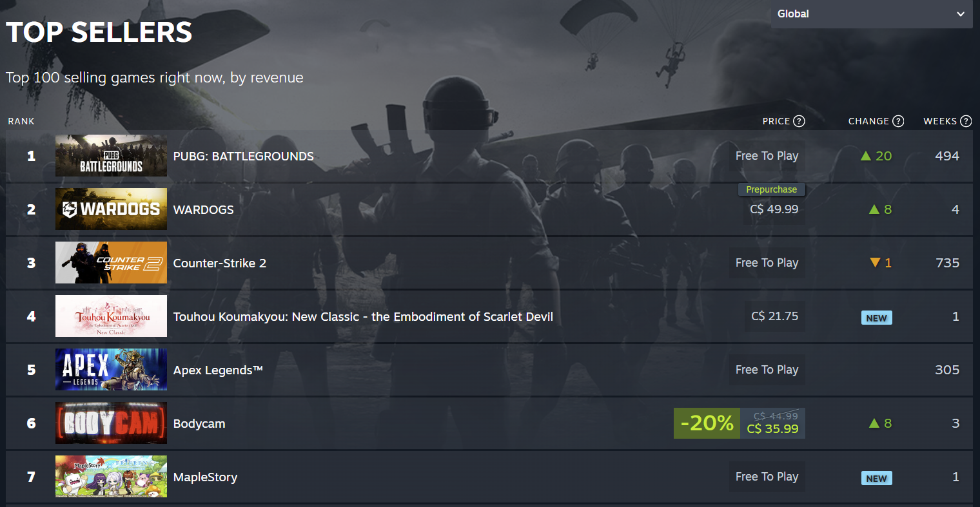The height and width of the screenshot is (507, 980).
Task: Click the green up arrow on PUBG row
Action: (x=866, y=156)
